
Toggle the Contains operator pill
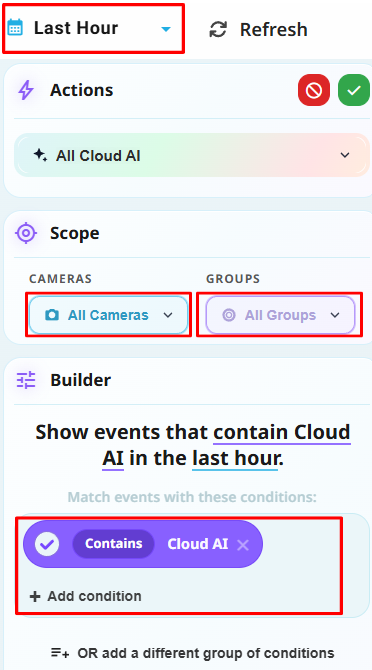pyautogui.click(x=113, y=544)
